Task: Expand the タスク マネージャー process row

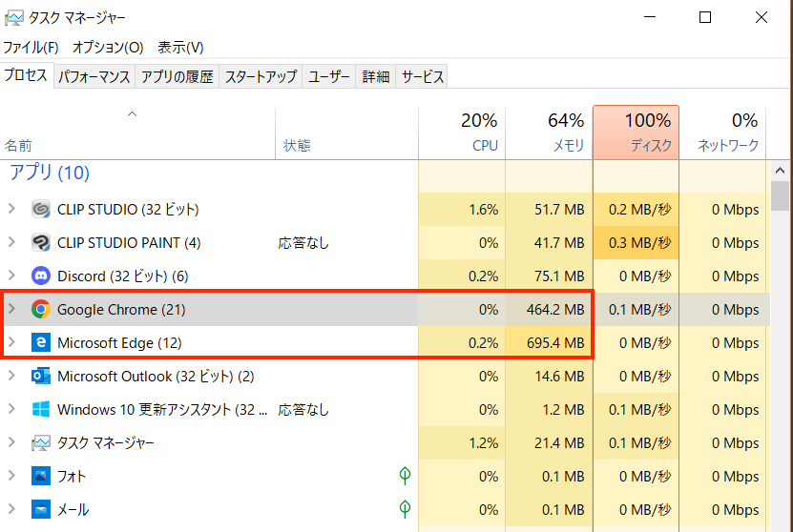Action: (11, 442)
